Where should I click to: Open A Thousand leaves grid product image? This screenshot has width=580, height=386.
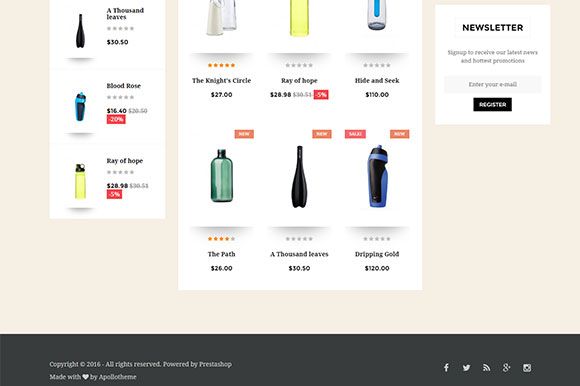299,176
